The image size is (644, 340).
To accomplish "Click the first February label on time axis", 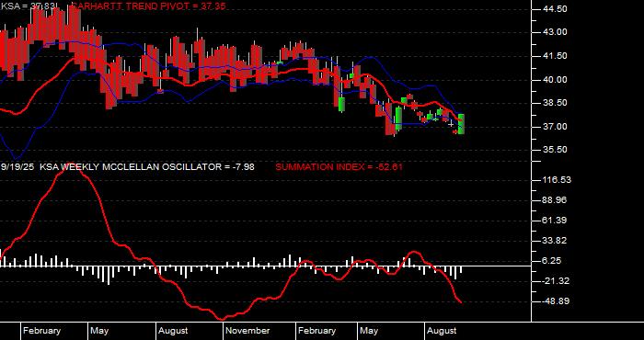I will coord(41,331).
